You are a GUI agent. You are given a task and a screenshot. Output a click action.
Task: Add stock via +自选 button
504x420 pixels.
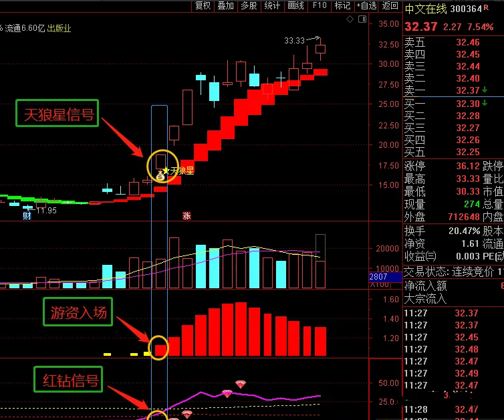[x=366, y=5]
